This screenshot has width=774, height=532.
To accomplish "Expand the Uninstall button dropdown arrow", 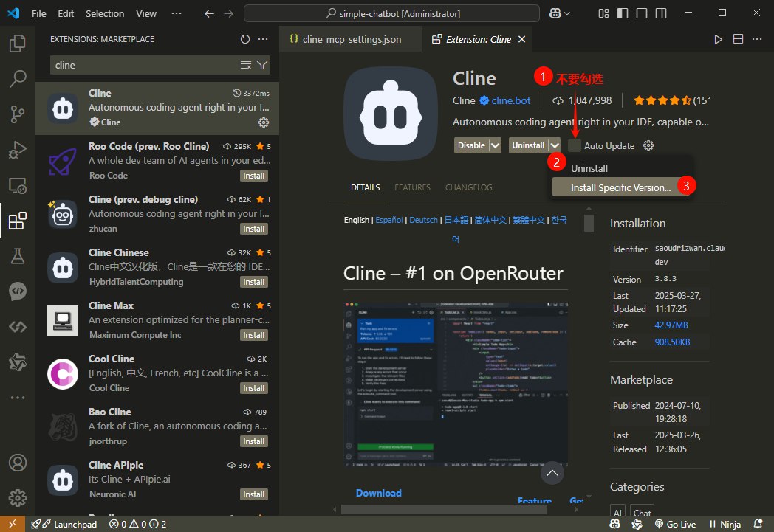I will (555, 145).
